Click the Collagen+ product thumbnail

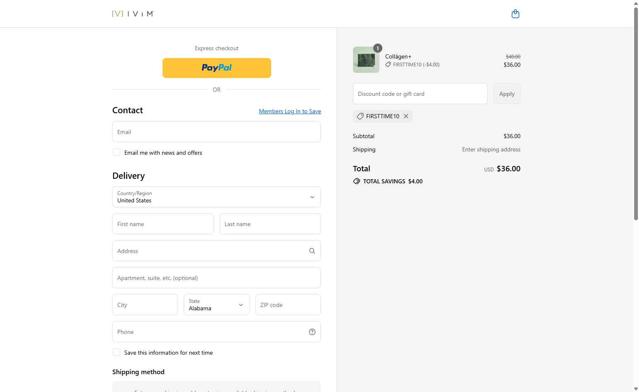(366, 60)
